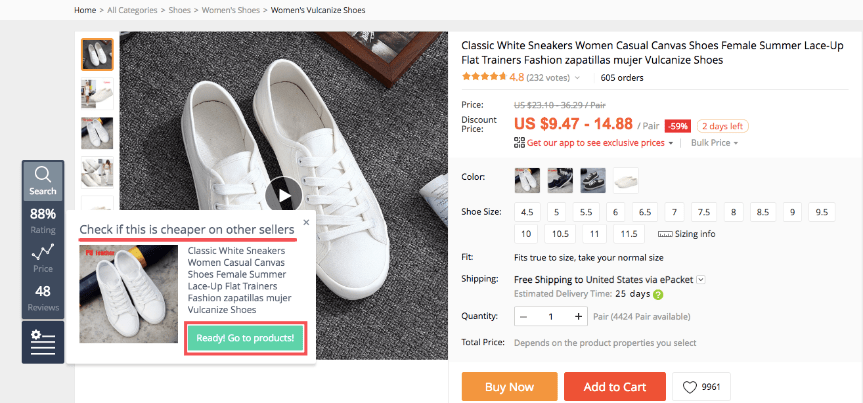The image size is (863, 403).
Task: Select shoe size 10.5
Action: [561, 234]
